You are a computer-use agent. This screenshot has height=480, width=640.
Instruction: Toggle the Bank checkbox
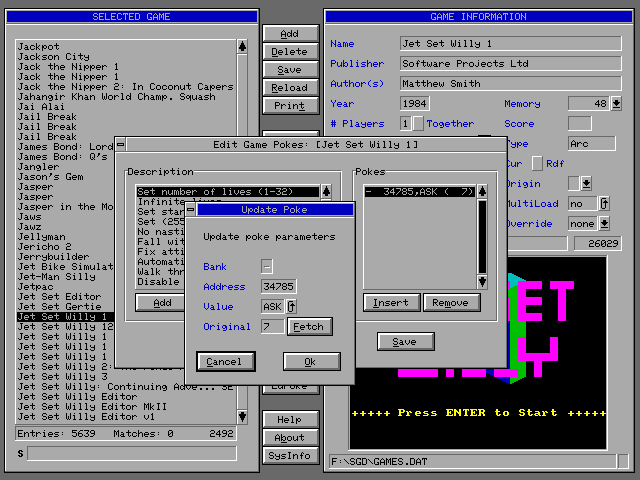click(x=267, y=266)
